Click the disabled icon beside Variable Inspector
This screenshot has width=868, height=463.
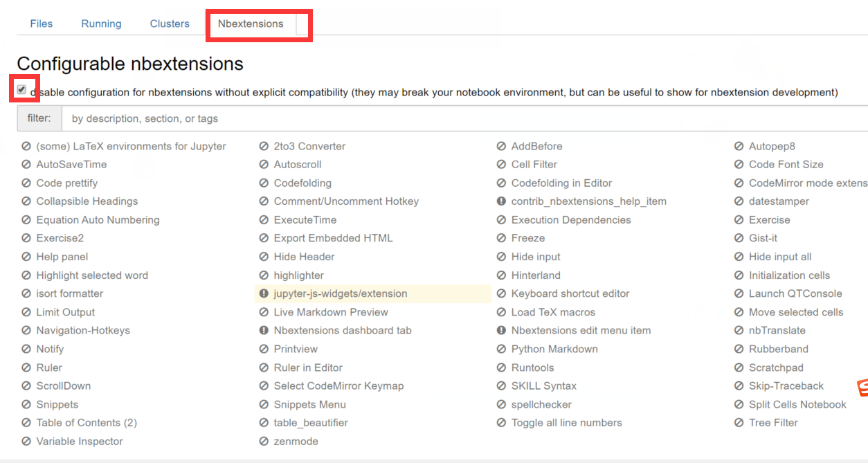pyautogui.click(x=26, y=442)
